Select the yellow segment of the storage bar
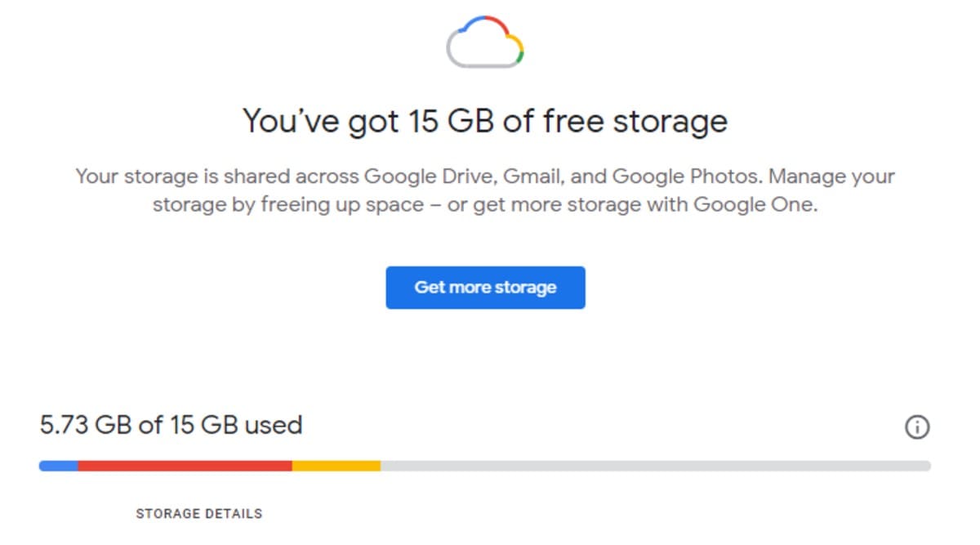980x545 pixels. point(336,466)
